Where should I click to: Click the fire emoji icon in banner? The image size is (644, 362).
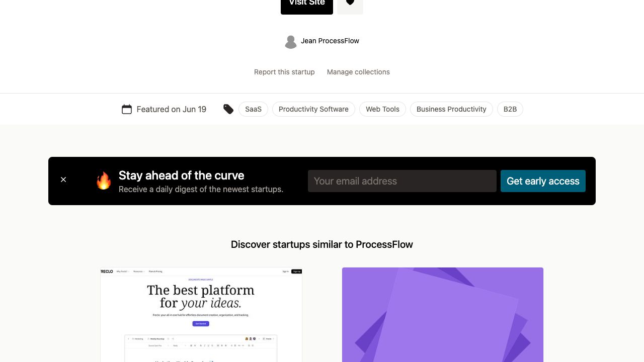pyautogui.click(x=104, y=181)
